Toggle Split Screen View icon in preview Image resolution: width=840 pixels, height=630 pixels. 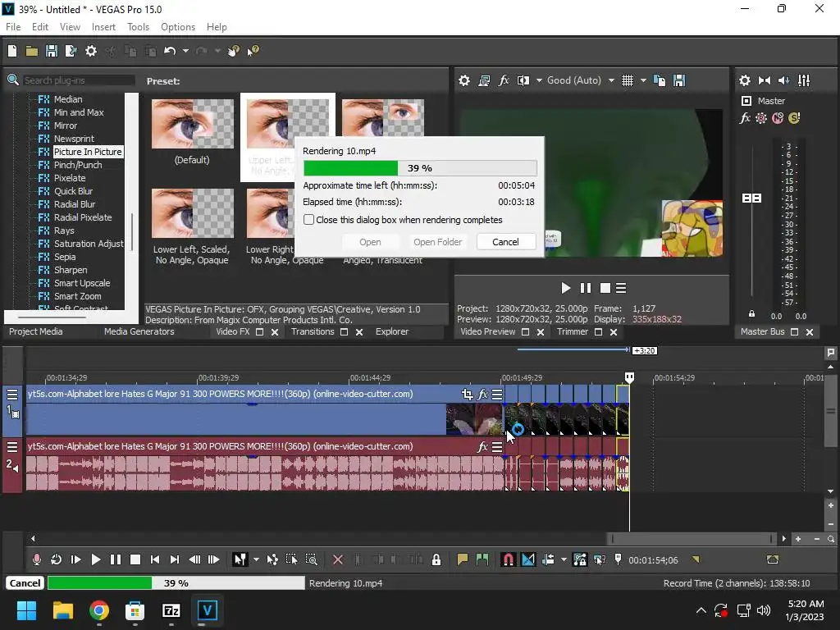click(523, 80)
